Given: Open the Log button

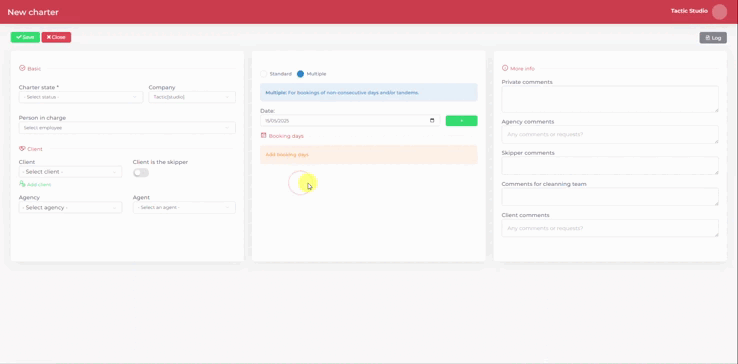Looking at the screenshot, I should pos(713,38).
